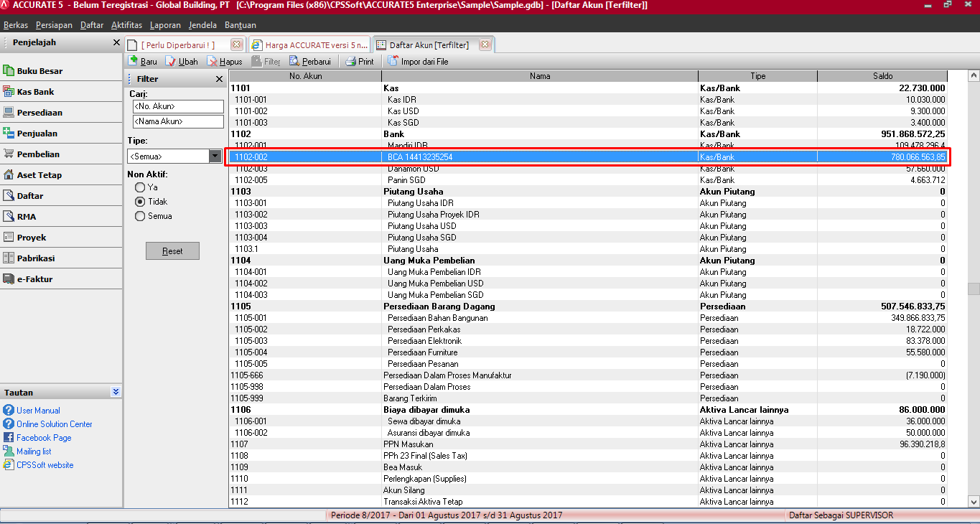Click the Ubah edit icon in toolbar

[171, 61]
